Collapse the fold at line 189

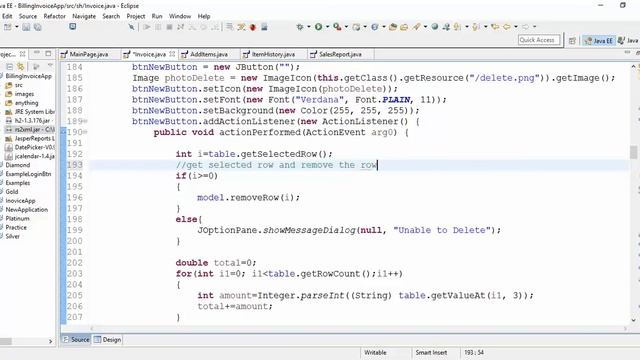(x=85, y=121)
